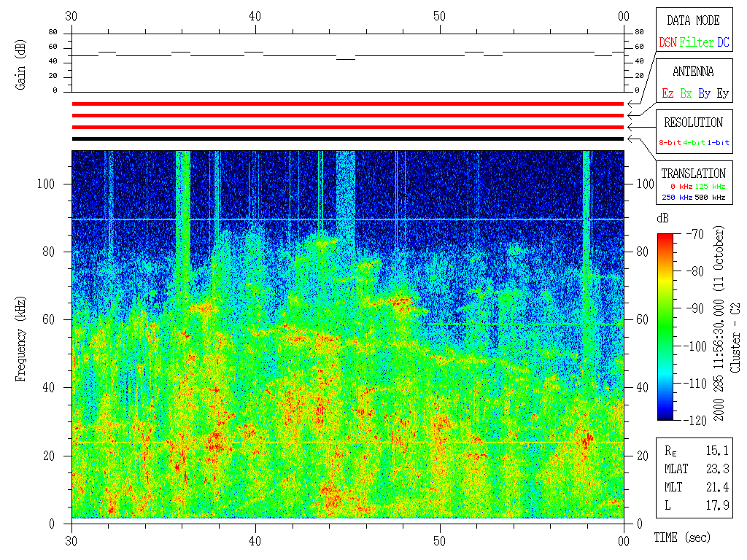Select the red 8-bit resolution label

point(670,143)
